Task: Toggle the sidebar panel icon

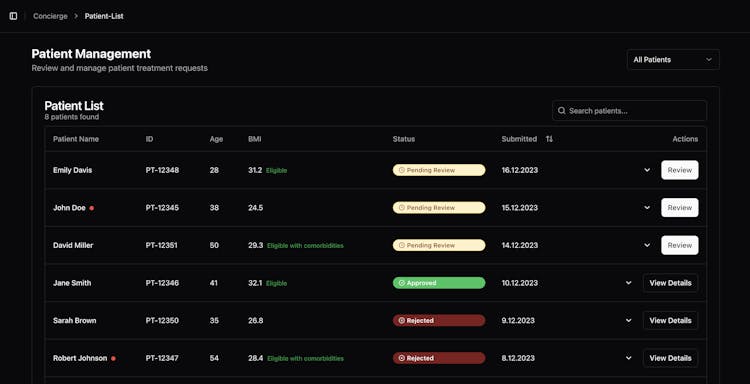Action: coord(13,16)
